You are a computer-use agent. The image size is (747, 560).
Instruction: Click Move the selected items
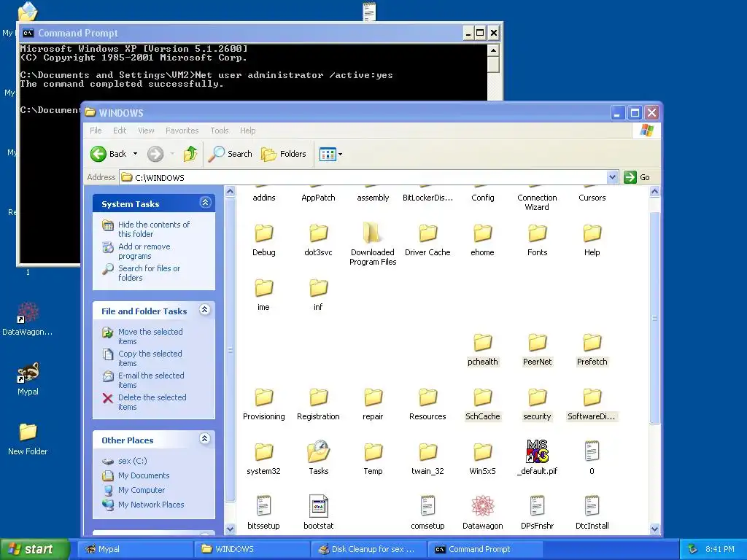pos(150,336)
